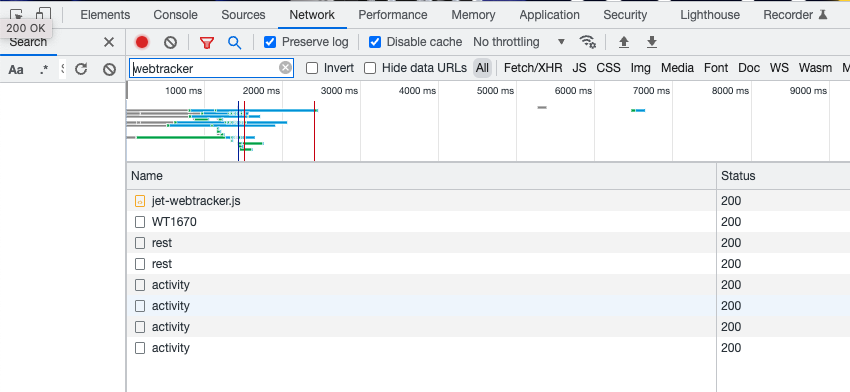850x392 pixels.
Task: Click the 9000 ms timeline marker
Action: (809, 91)
